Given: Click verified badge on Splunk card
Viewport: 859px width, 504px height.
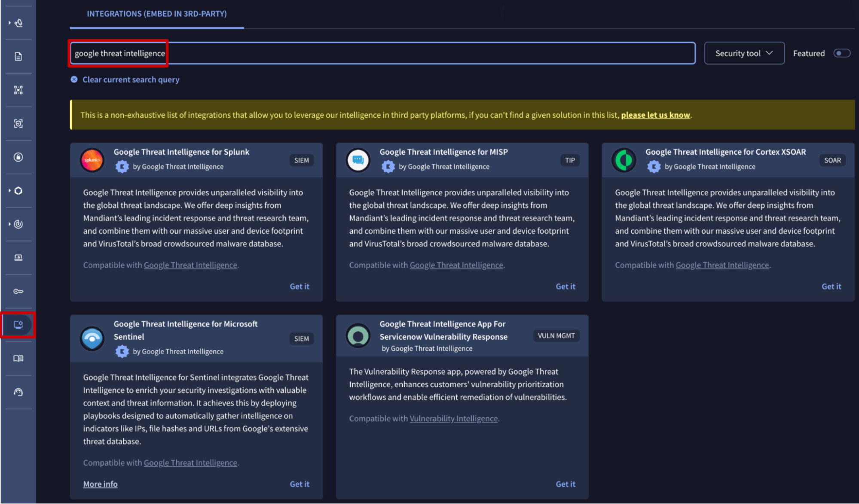Looking at the screenshot, I should [x=122, y=167].
